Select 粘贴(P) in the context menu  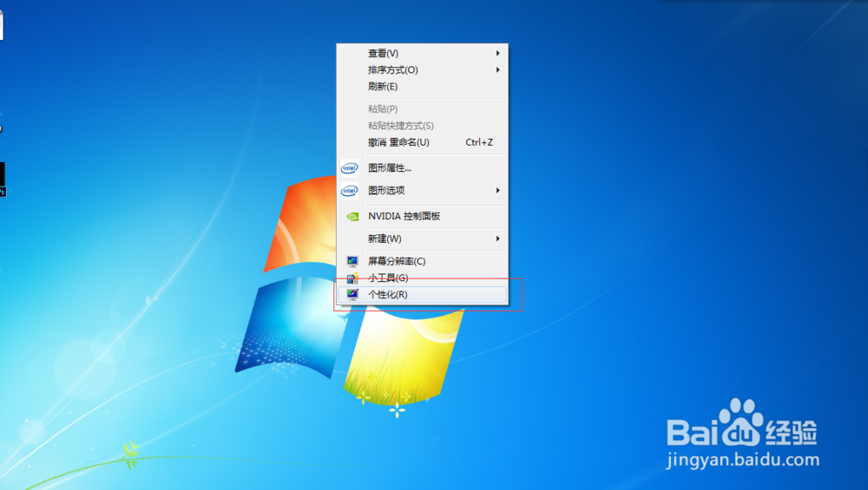tap(422, 109)
